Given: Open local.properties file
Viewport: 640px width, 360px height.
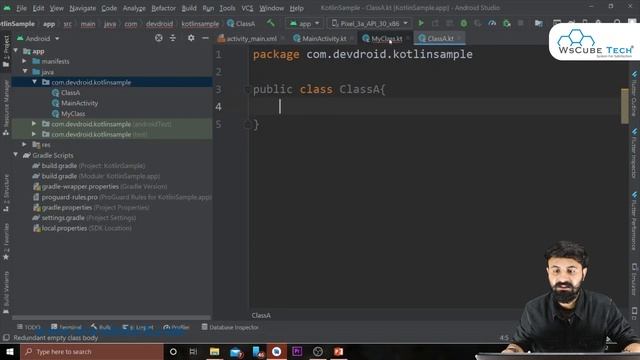Looking at the screenshot, I should [82, 228].
